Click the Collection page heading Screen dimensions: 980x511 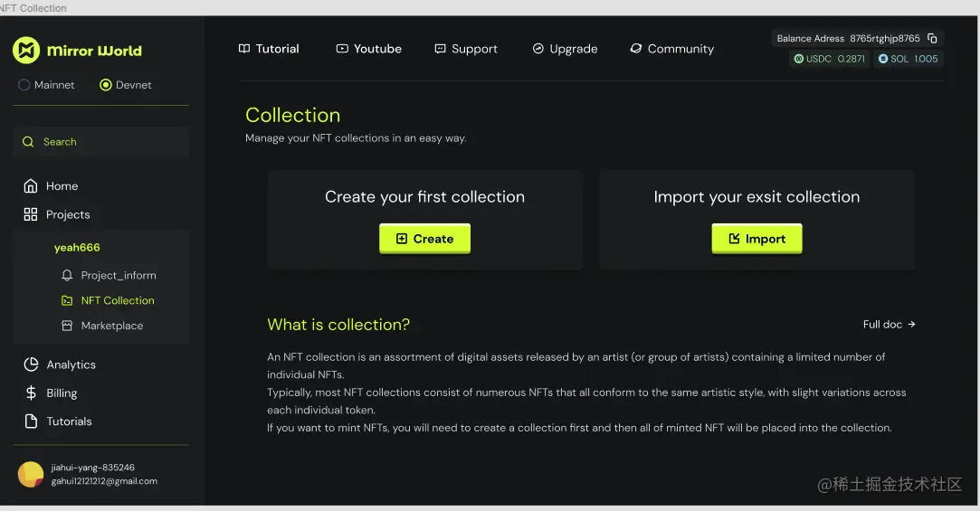(293, 115)
